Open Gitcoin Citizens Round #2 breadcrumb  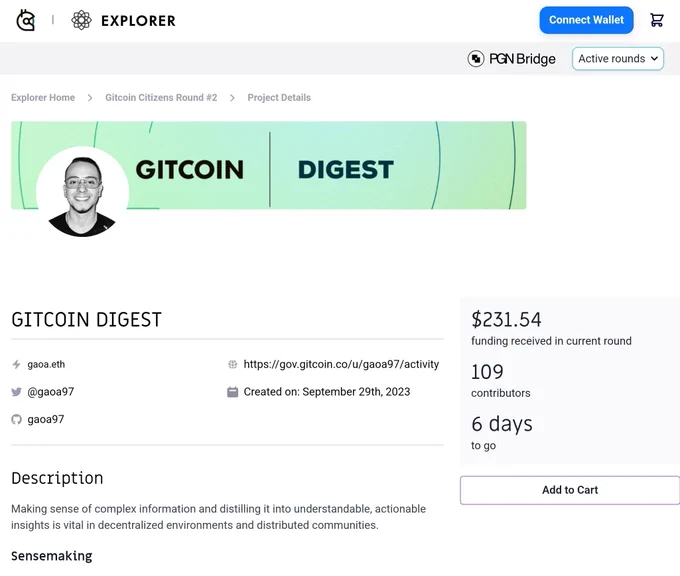coord(161,98)
